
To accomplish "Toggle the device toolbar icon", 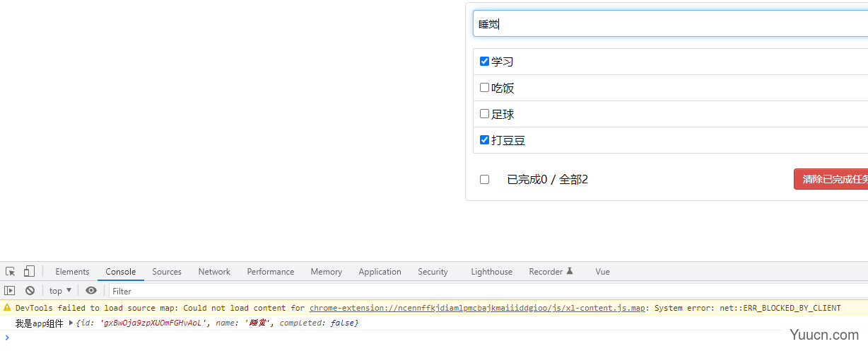I will point(29,272).
